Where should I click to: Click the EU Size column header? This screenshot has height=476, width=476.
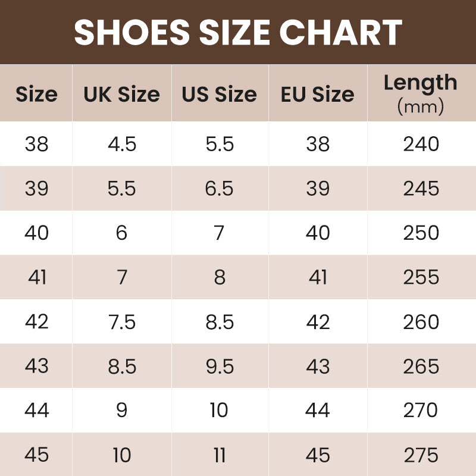[318, 94]
